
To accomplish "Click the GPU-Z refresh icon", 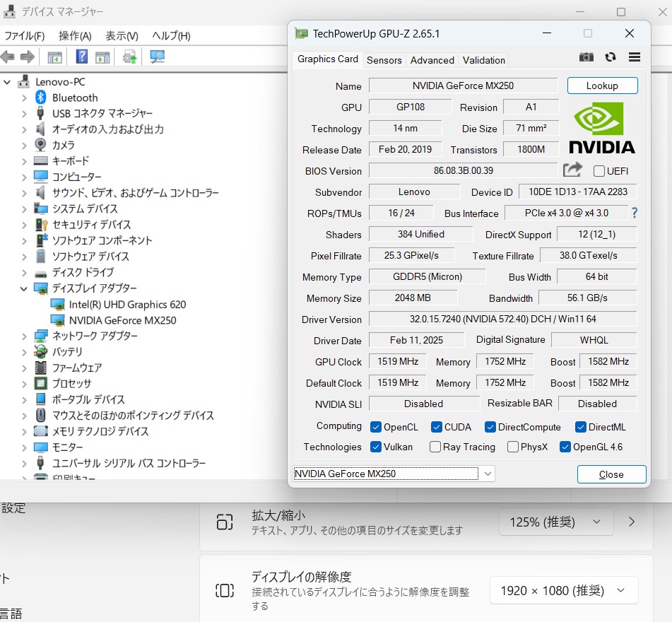I will [x=611, y=57].
